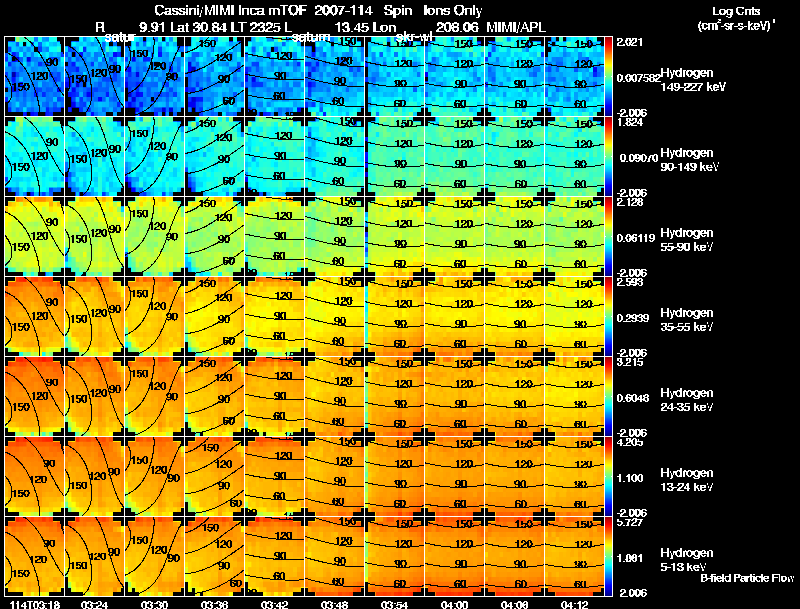Click the Lat 30.84 value in header

(199, 27)
